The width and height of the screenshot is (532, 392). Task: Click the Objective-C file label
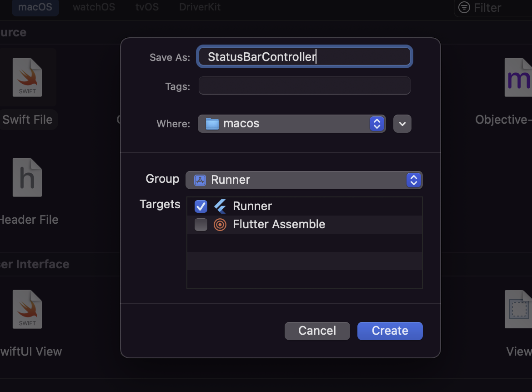click(503, 120)
